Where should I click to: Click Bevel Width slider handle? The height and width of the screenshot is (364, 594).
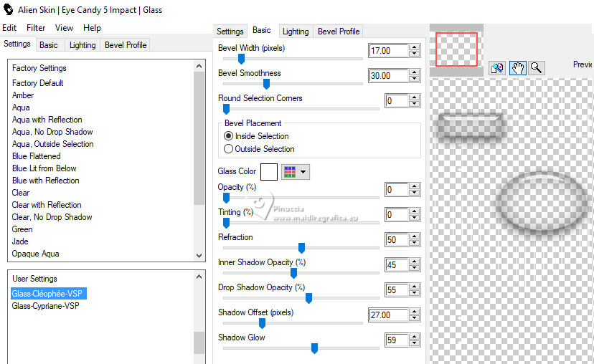(x=241, y=59)
